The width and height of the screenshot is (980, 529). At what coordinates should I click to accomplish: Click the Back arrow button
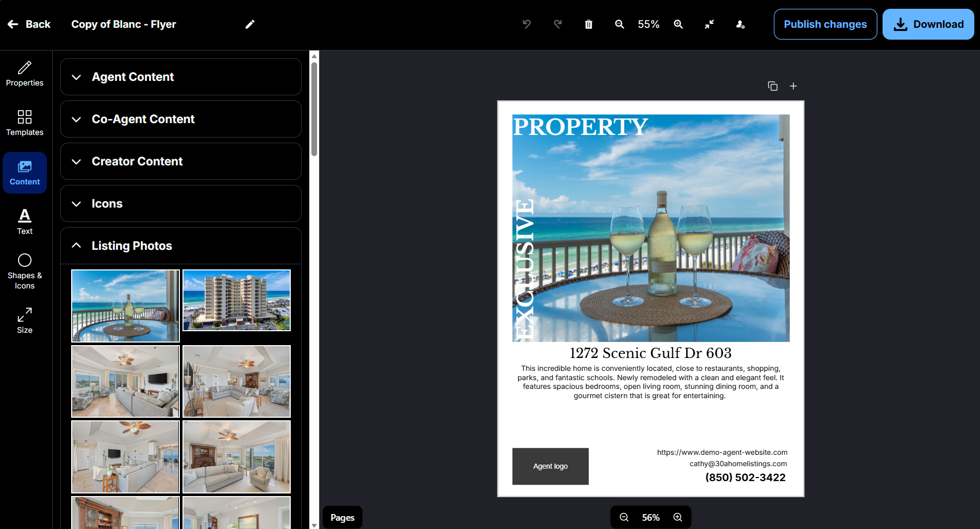click(x=29, y=24)
